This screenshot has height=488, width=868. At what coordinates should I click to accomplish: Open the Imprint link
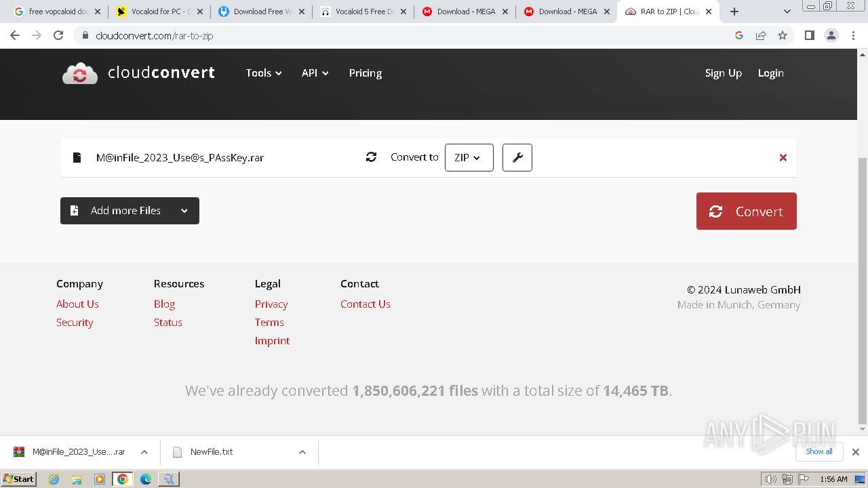272,340
